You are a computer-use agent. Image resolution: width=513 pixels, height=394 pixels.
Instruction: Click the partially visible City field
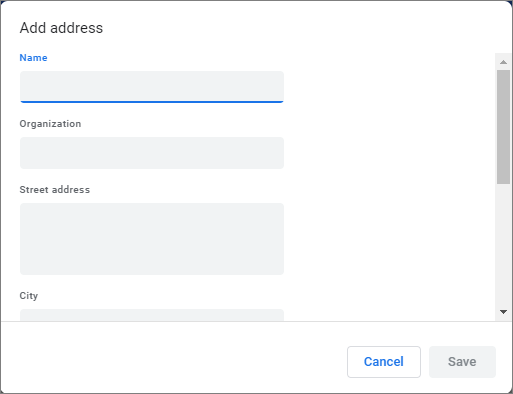pyautogui.click(x=152, y=315)
